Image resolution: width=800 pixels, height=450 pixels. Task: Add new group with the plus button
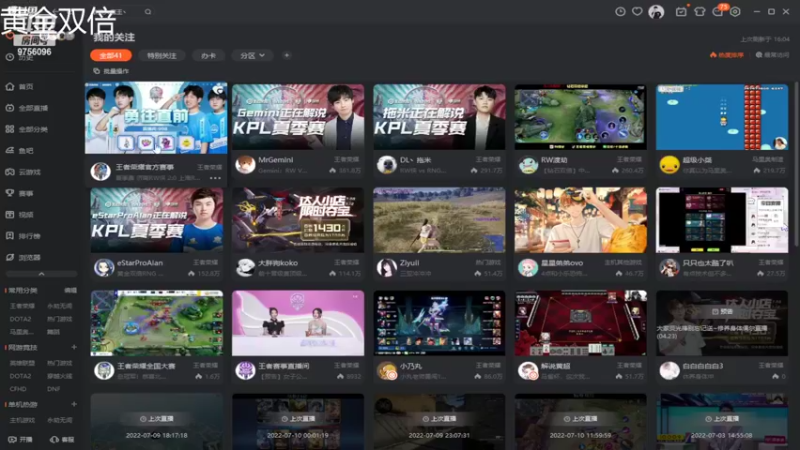point(287,55)
